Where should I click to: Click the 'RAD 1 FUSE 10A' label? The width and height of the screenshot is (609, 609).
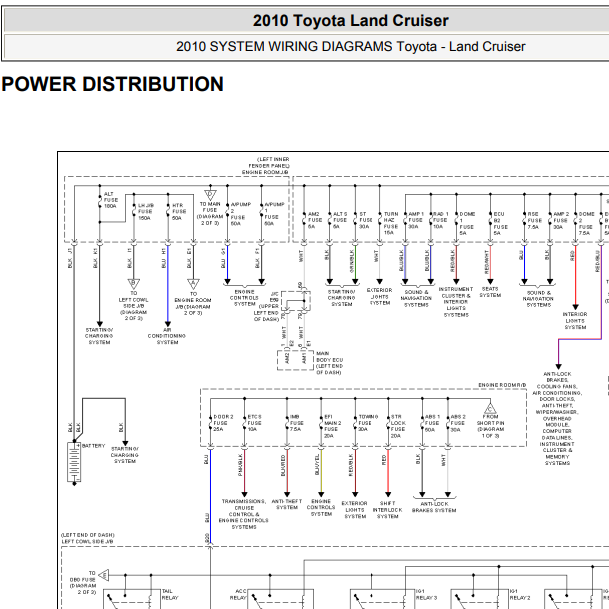(x=441, y=220)
